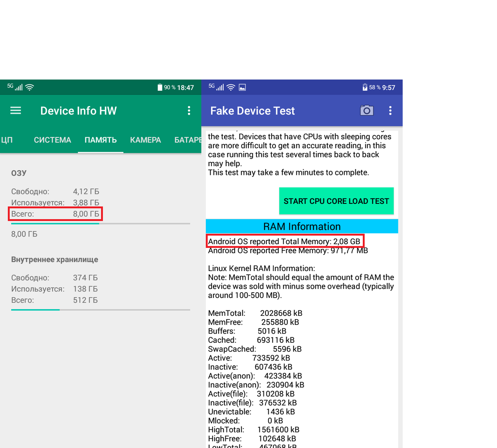Select the HighFree 102648 kB line
This screenshot has height=448, width=497.
coord(252,438)
